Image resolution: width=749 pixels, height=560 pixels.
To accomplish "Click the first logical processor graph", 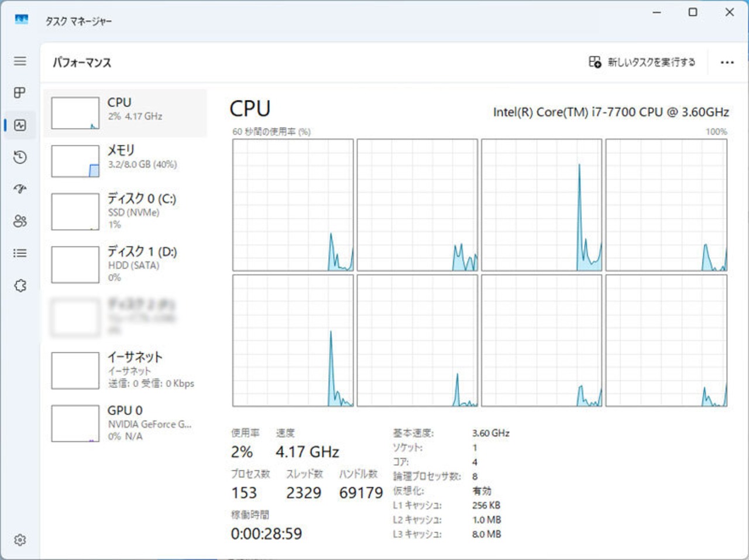I will pyautogui.click(x=293, y=205).
